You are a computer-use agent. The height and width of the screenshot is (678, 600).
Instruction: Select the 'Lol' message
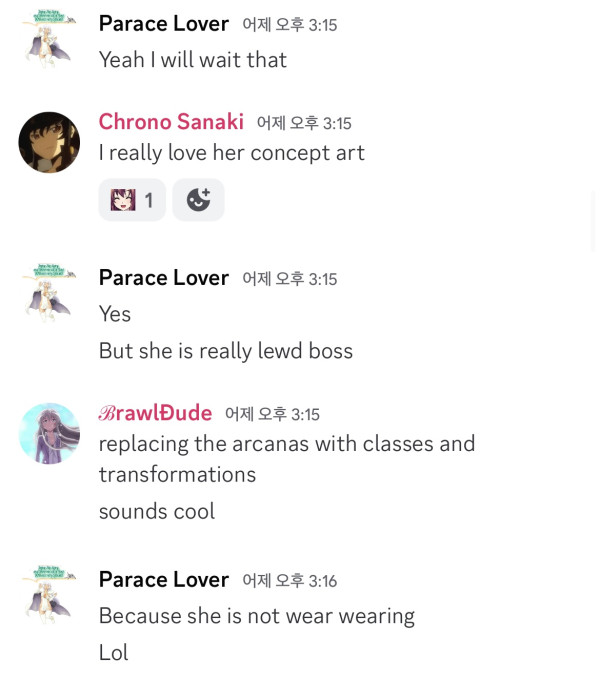click(x=113, y=652)
